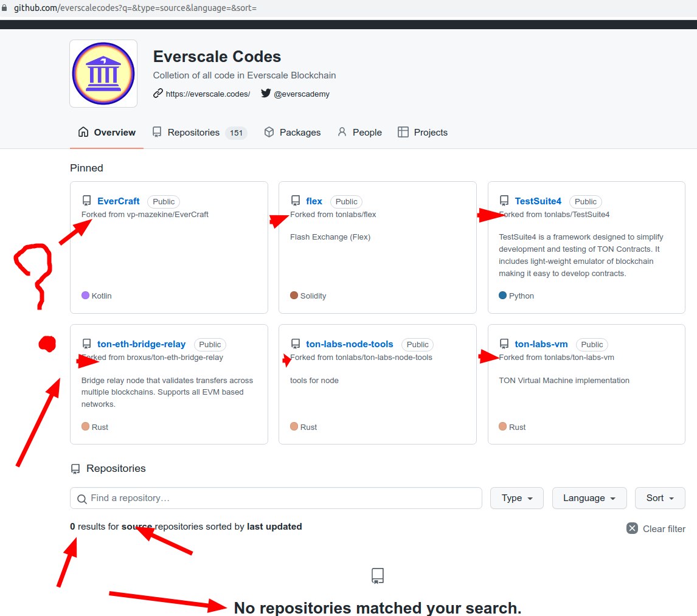Open the Sort dropdown menu

point(659,498)
